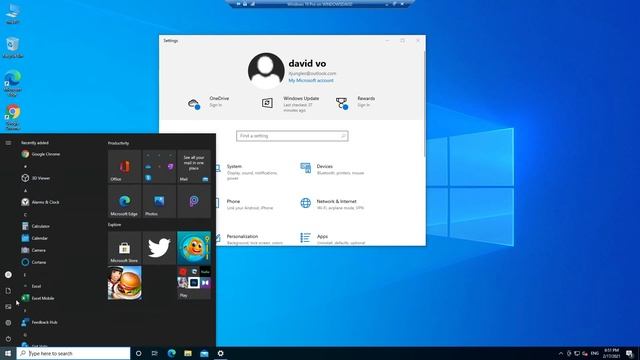Open the Photos tile

click(x=159, y=201)
